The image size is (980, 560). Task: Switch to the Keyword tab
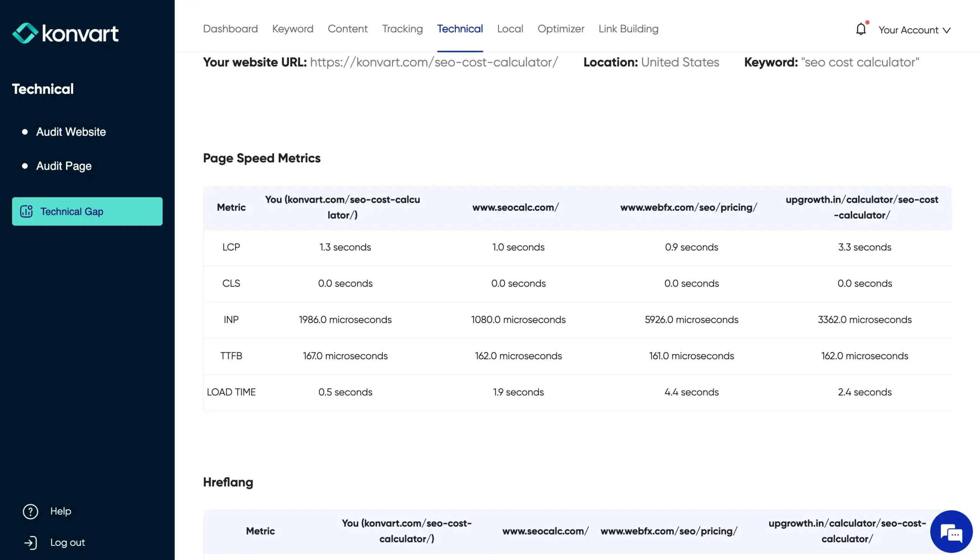click(292, 29)
